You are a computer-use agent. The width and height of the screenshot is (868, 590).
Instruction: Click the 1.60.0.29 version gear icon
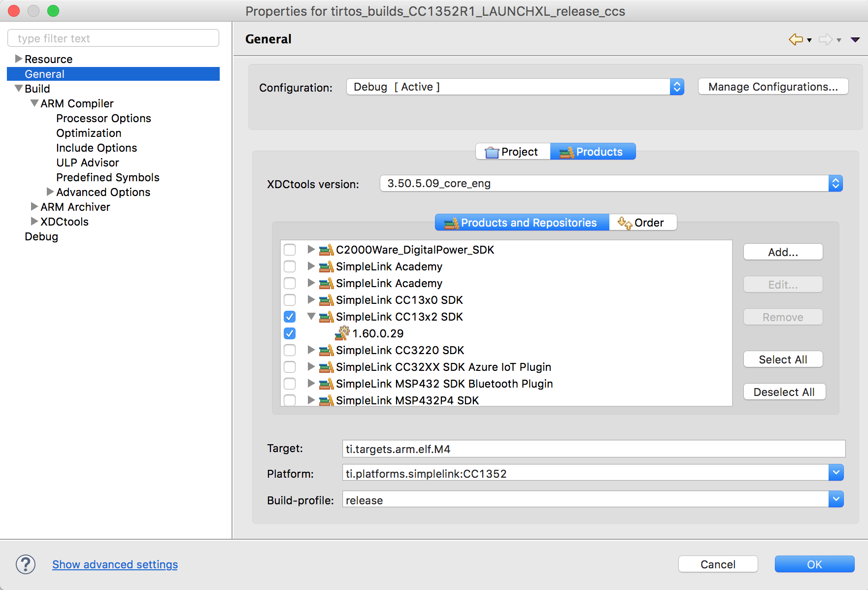coord(342,333)
